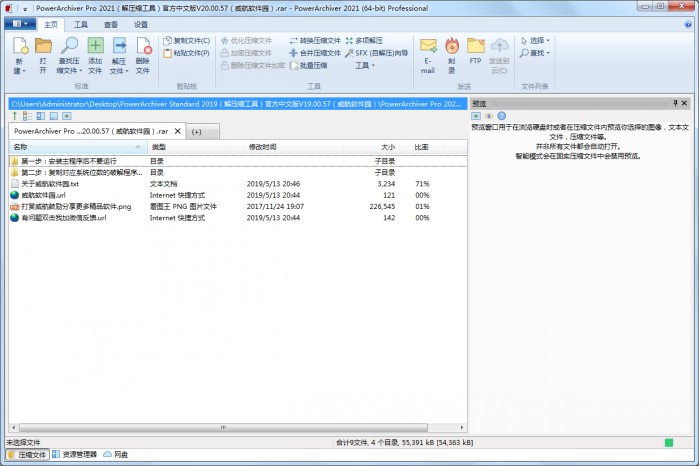Switch to the 工具 ribbon tab
Image resolution: width=699 pixels, height=466 pixels.
pos(81,25)
